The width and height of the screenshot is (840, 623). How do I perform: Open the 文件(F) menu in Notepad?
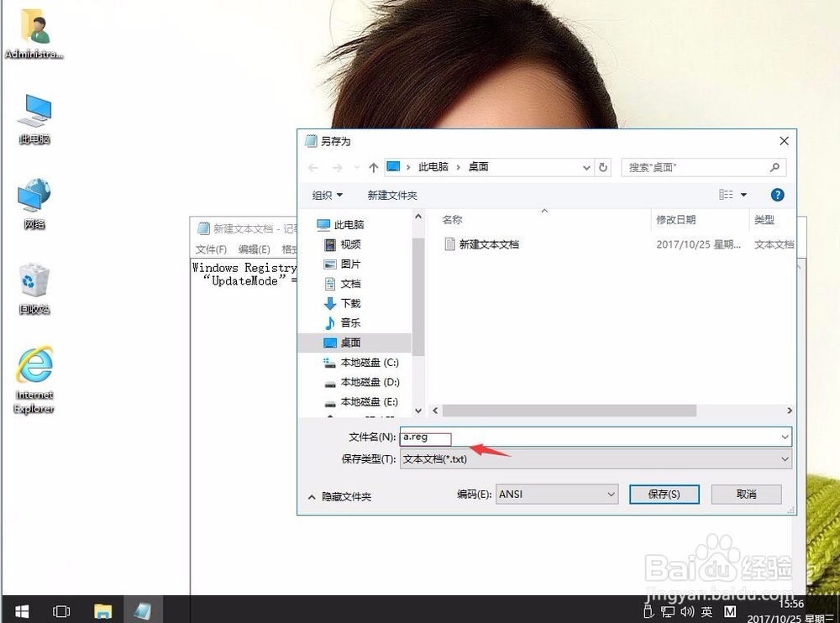click(x=211, y=249)
